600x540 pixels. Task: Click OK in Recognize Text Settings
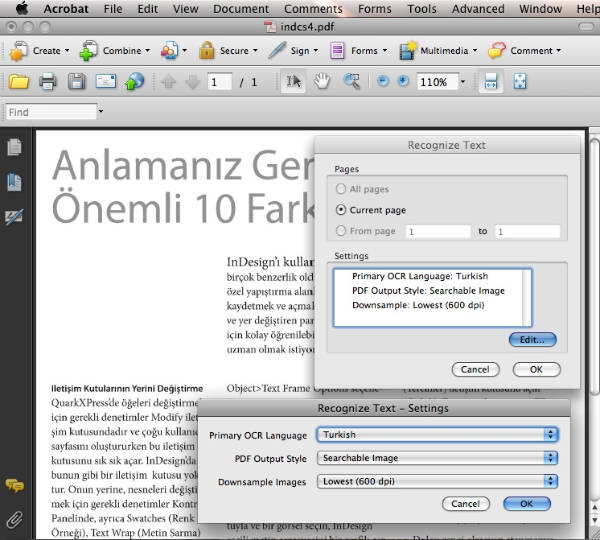pyautogui.click(x=527, y=504)
